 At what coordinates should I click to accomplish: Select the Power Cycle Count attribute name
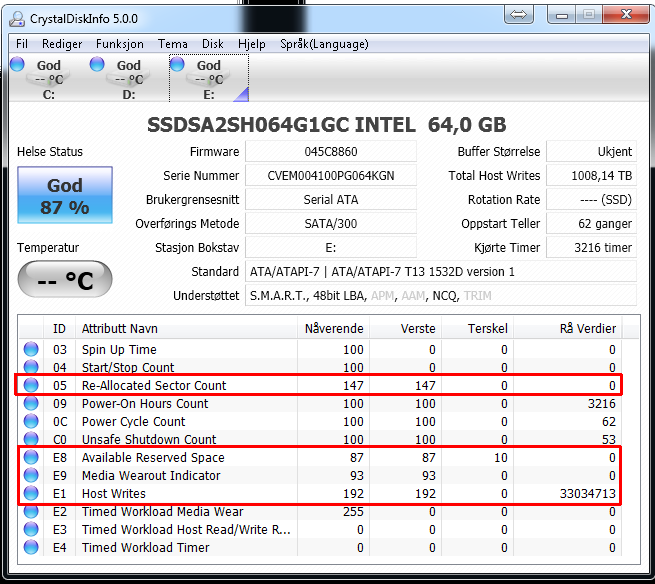[133, 421]
